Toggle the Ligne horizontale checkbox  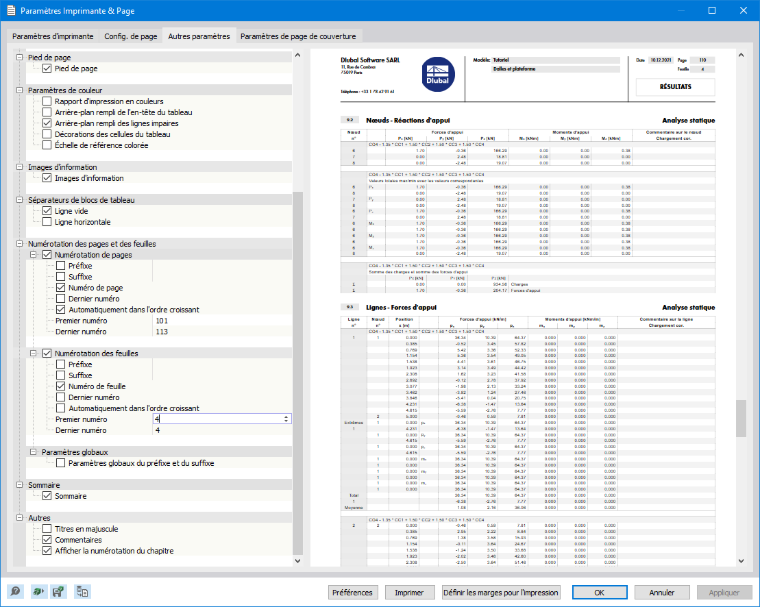47,222
